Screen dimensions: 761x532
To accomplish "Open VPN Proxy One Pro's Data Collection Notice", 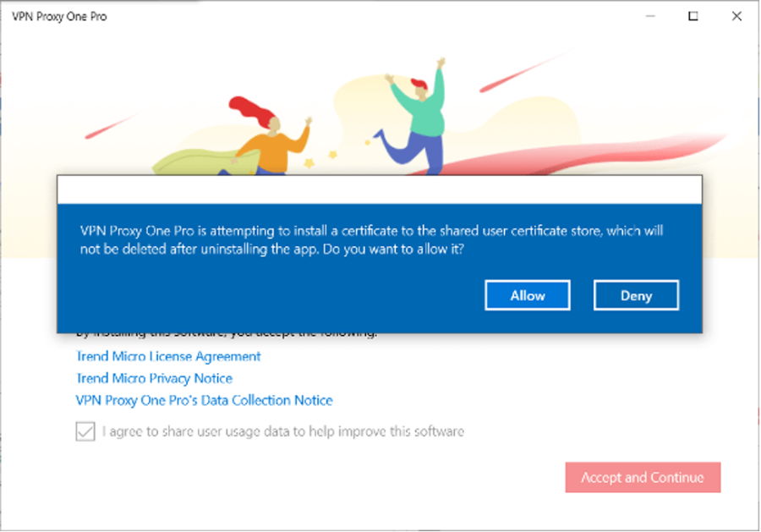I will coord(205,400).
